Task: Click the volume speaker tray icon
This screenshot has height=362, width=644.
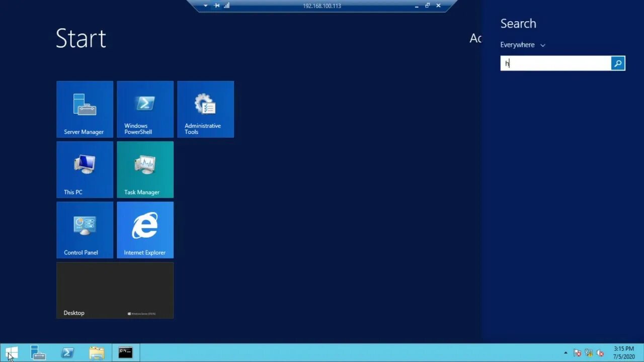Action: [x=600, y=353]
